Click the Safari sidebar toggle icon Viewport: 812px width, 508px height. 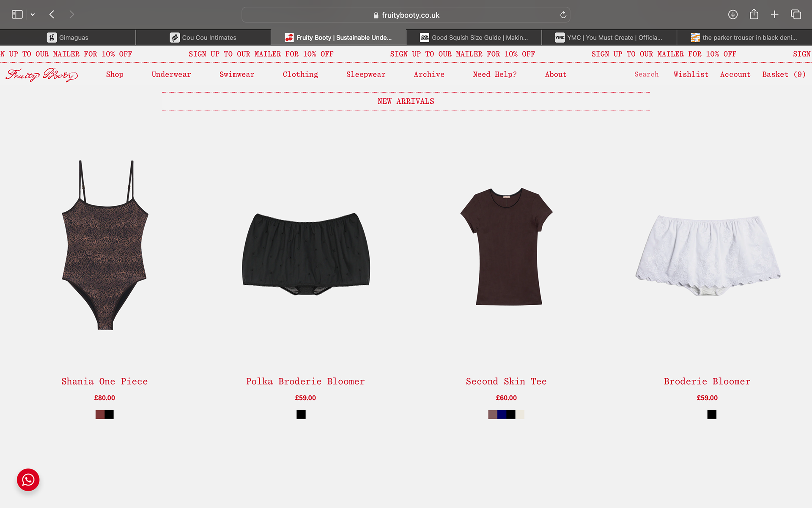(17, 14)
